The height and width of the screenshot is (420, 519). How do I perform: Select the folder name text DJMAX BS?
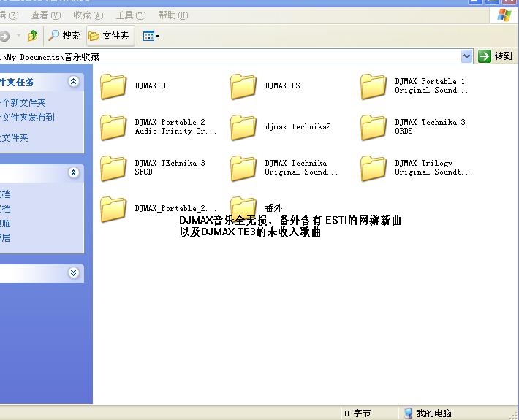point(282,85)
